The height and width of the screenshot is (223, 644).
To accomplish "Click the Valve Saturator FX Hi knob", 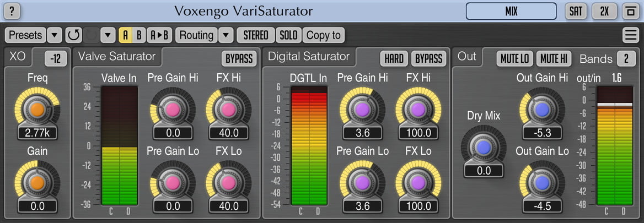I will tap(228, 110).
